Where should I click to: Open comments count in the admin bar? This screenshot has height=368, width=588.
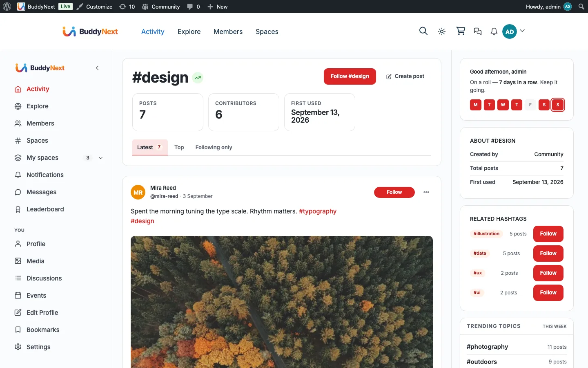point(194,7)
